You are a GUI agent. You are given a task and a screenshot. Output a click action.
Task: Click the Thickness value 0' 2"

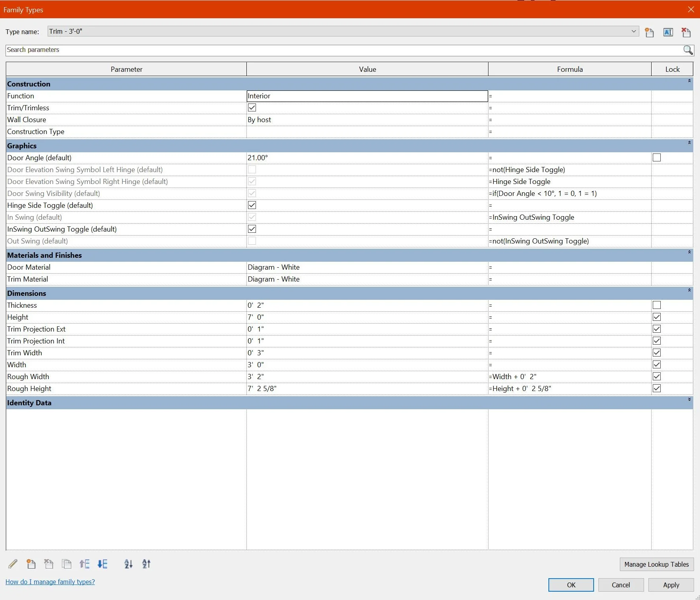(x=367, y=305)
